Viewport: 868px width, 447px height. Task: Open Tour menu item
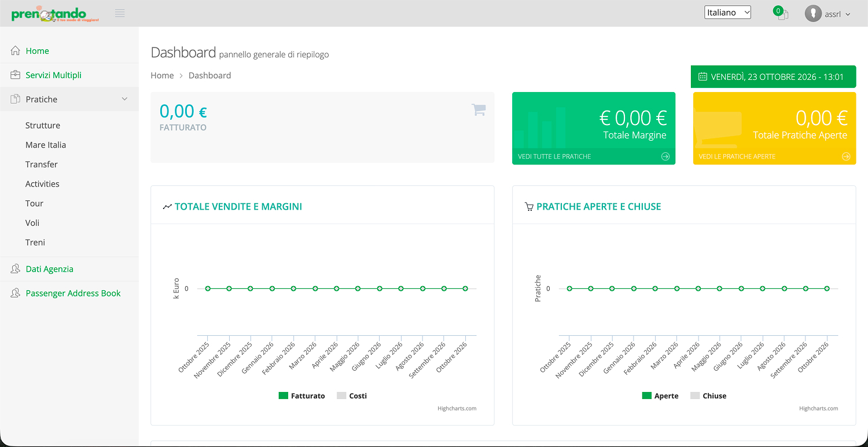tap(34, 204)
